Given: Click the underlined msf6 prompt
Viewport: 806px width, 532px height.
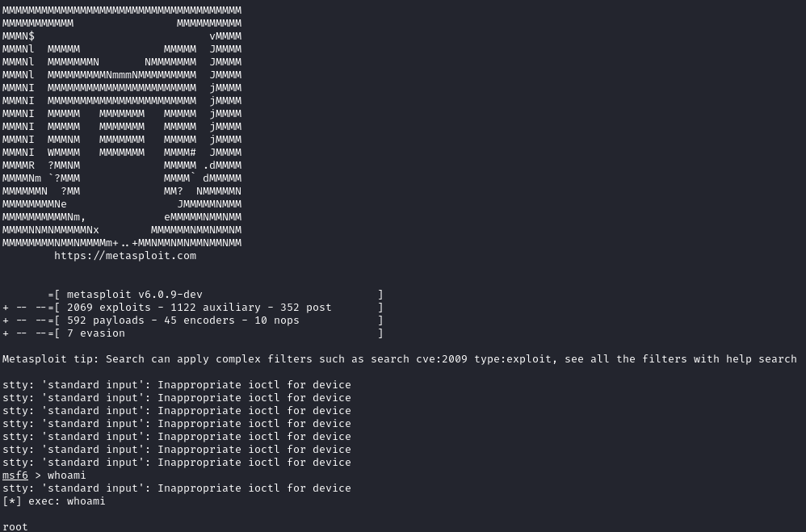Looking at the screenshot, I should (15, 475).
